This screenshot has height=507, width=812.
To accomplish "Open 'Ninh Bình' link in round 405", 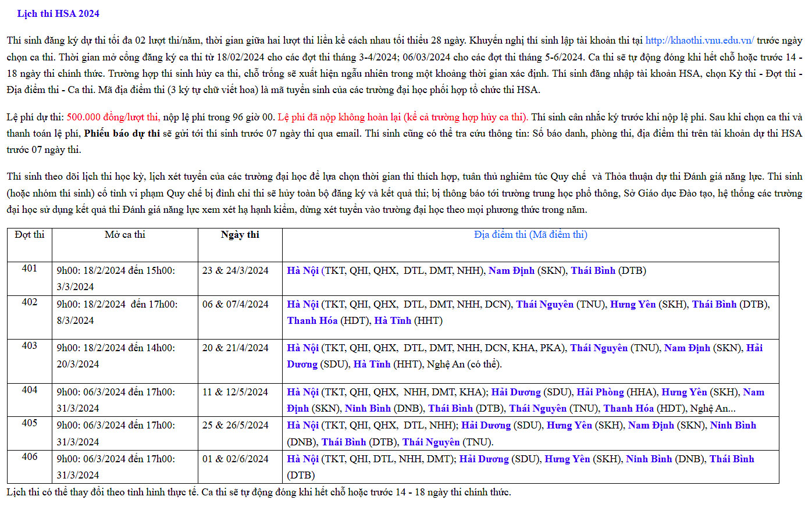I will (733, 426).
